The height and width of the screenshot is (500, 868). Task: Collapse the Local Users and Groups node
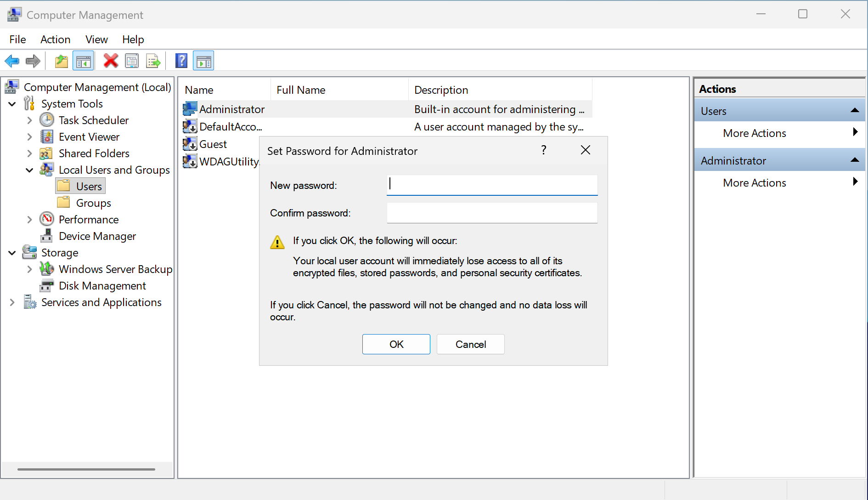[30, 170]
